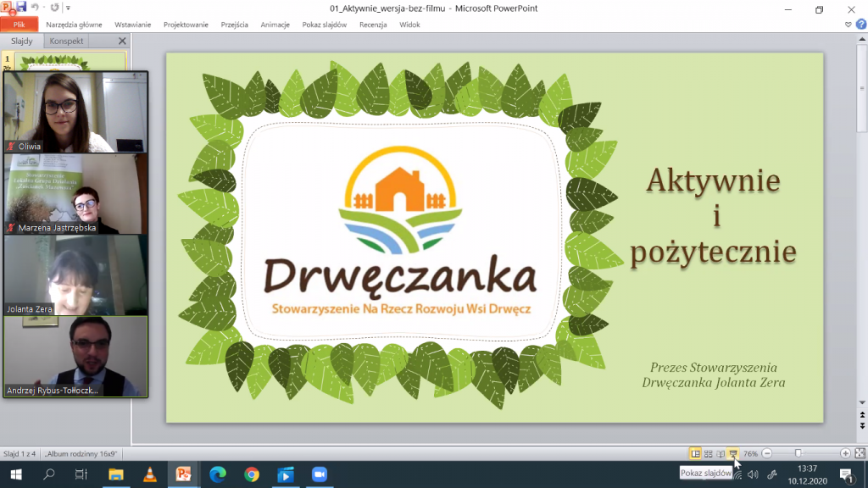Select slide 1 thumbnail in pane
Image resolution: width=868 pixels, height=488 pixels.
click(70, 61)
